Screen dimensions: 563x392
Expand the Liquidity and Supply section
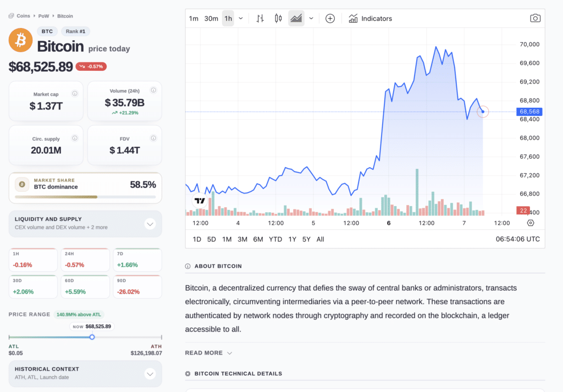point(150,224)
